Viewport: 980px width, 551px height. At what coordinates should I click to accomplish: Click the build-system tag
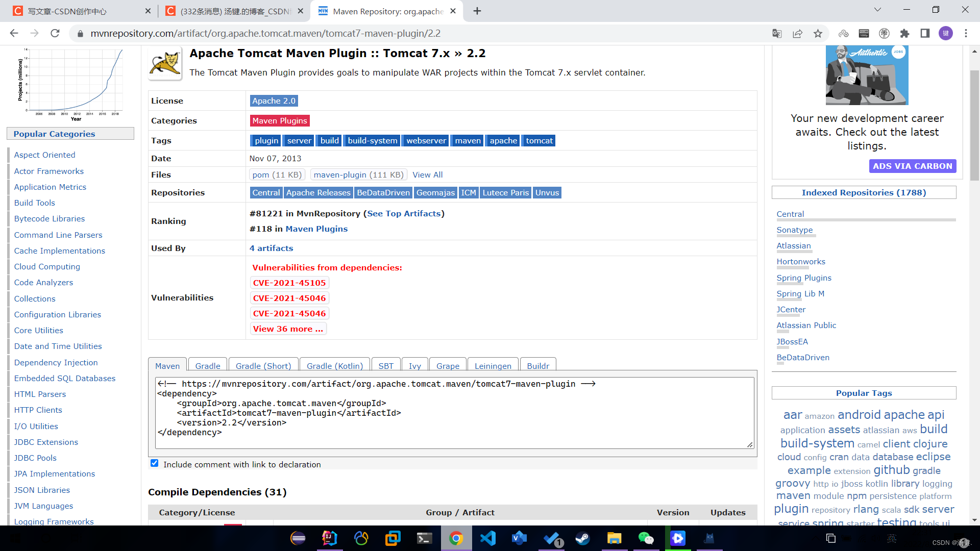[373, 141]
